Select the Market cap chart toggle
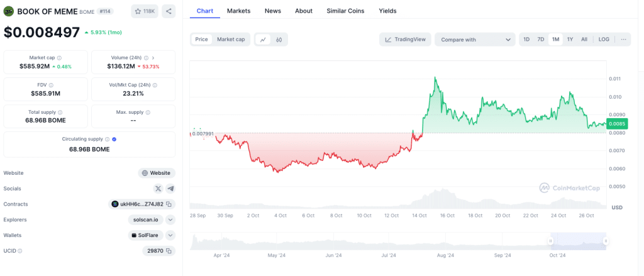The width and height of the screenshot is (644, 276). pos(231,40)
